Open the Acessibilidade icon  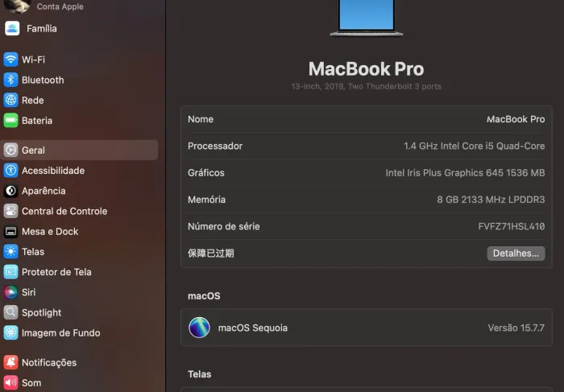point(10,171)
